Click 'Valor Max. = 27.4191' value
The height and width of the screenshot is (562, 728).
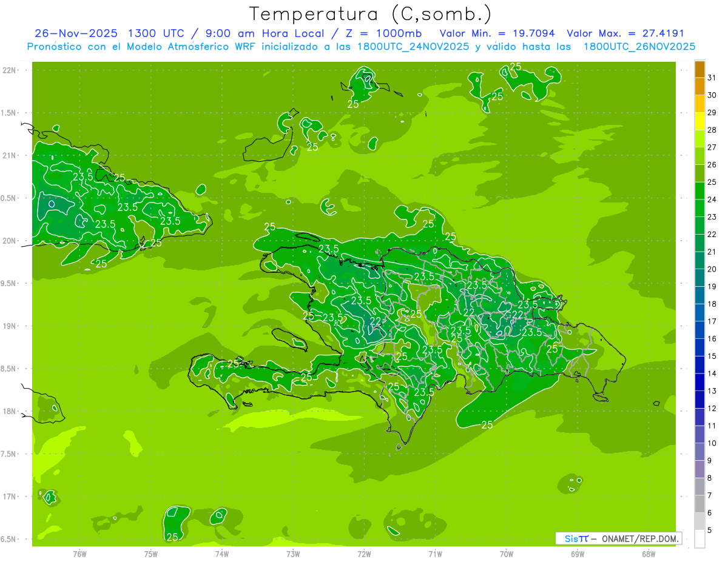tap(625, 33)
